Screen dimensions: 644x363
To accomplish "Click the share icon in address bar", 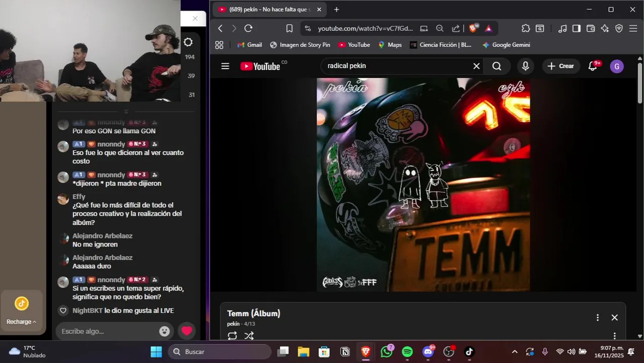I will click(456, 29).
